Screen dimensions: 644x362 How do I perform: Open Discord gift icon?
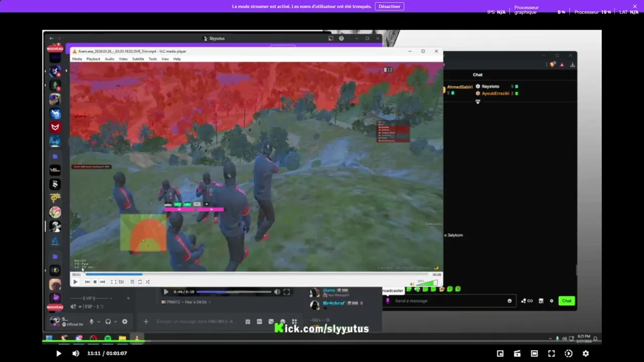[x=248, y=321]
